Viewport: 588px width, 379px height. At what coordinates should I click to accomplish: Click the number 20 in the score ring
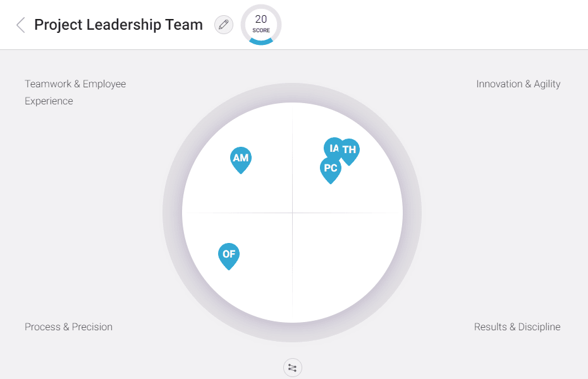pyautogui.click(x=261, y=20)
